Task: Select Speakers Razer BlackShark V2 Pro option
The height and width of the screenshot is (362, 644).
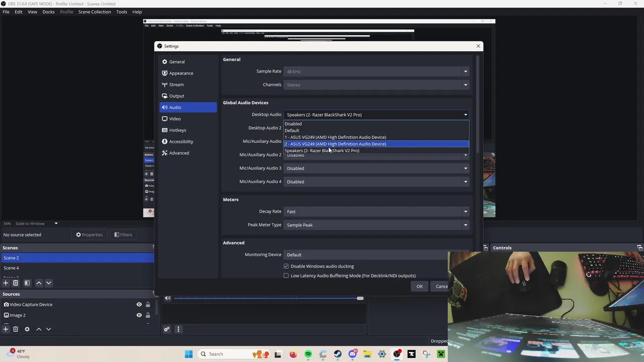Action: pos(376,150)
